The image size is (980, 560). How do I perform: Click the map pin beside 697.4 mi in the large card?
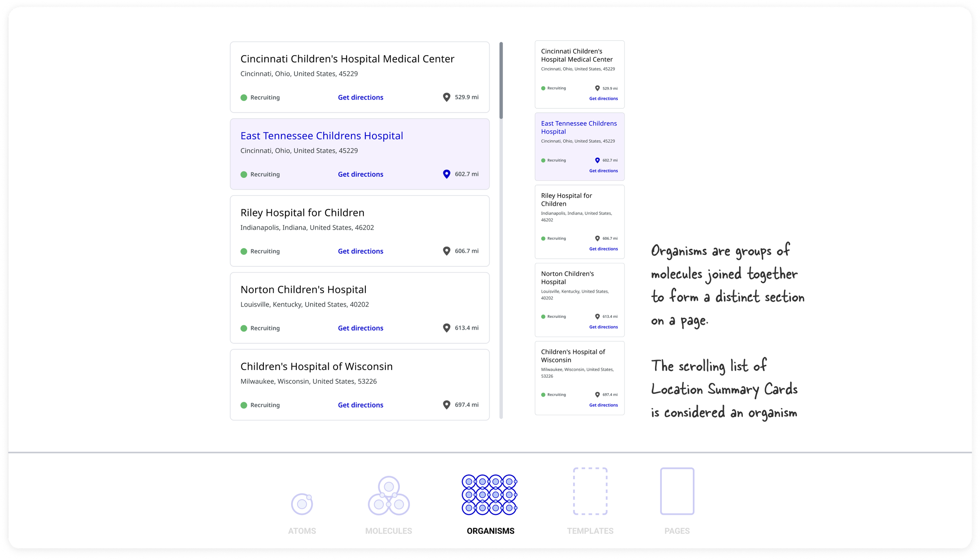[x=446, y=405]
